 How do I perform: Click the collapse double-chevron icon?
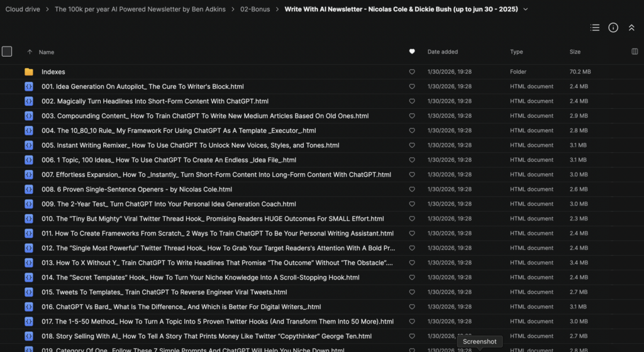point(631,28)
